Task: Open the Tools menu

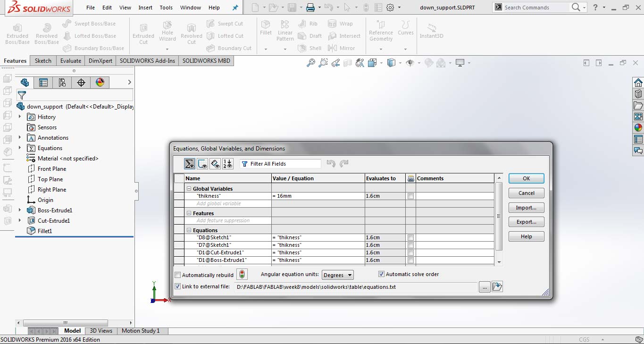Action: (x=166, y=8)
